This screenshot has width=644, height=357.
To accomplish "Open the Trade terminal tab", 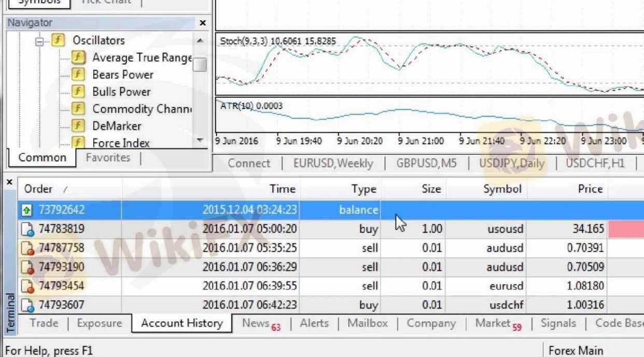I will click(x=44, y=323).
